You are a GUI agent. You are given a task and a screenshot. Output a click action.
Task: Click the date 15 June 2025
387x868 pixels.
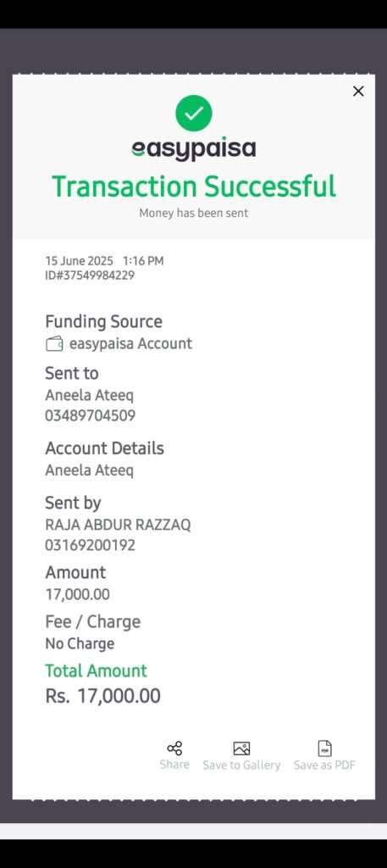pos(79,261)
